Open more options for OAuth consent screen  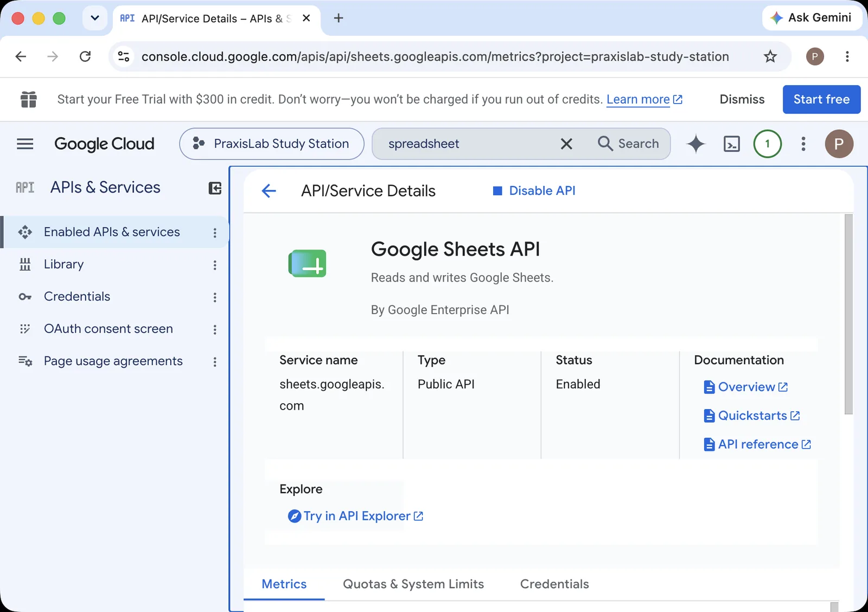(x=215, y=329)
